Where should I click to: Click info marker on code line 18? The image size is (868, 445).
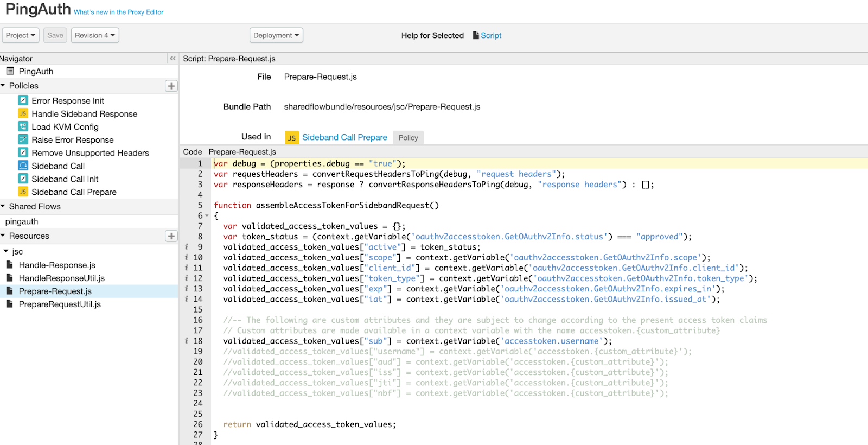(x=186, y=341)
